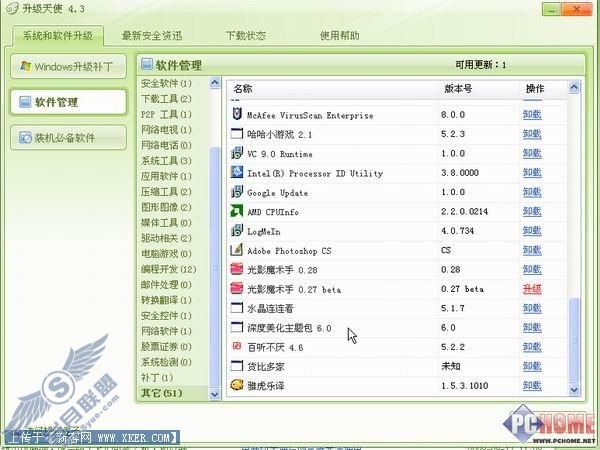
Task: Click 卸载 for LogMeIn
Action: [x=532, y=231]
